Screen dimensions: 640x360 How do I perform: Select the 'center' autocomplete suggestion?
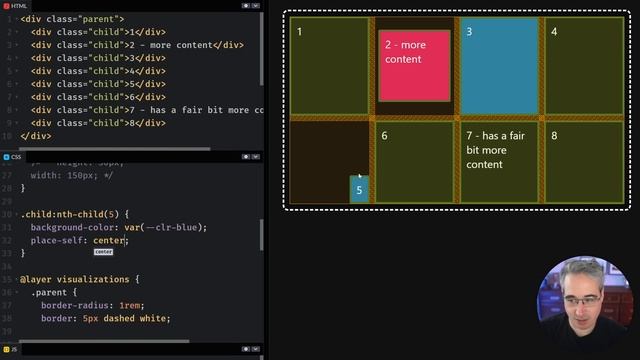(x=103, y=252)
